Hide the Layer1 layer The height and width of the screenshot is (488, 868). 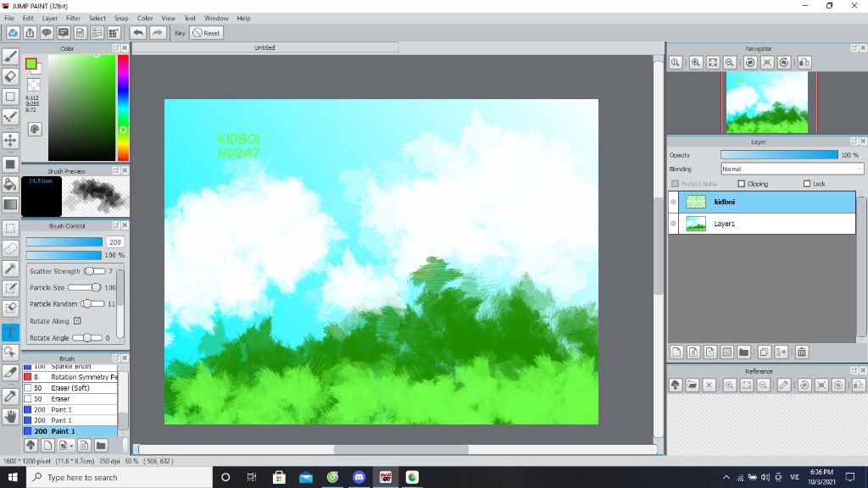pos(673,224)
